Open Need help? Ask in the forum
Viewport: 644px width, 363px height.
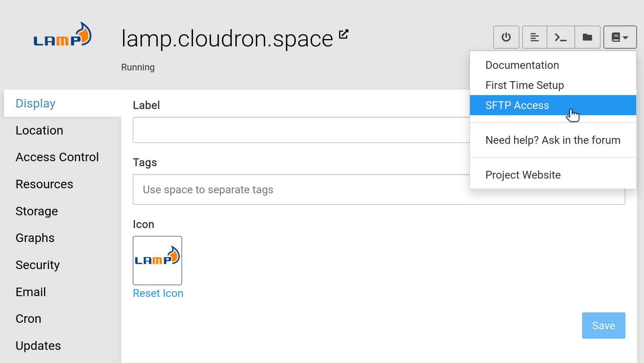tap(552, 140)
